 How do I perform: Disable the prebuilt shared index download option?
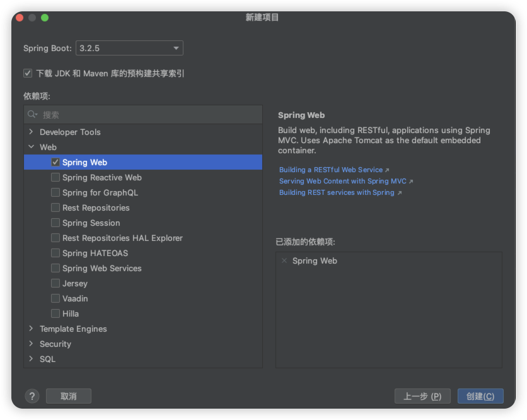tap(28, 73)
